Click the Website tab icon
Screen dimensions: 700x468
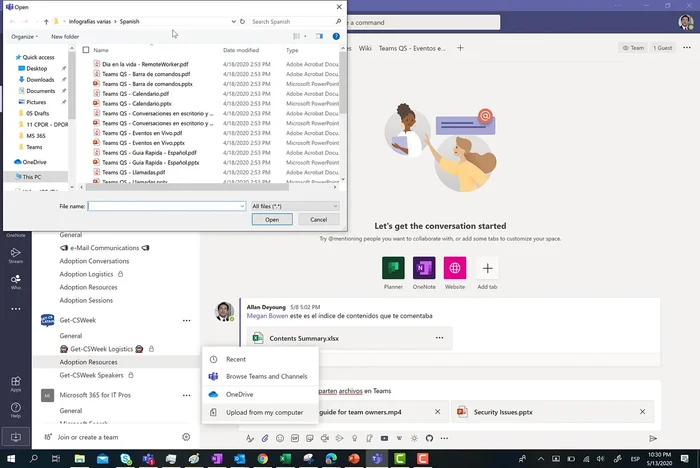coord(455,268)
